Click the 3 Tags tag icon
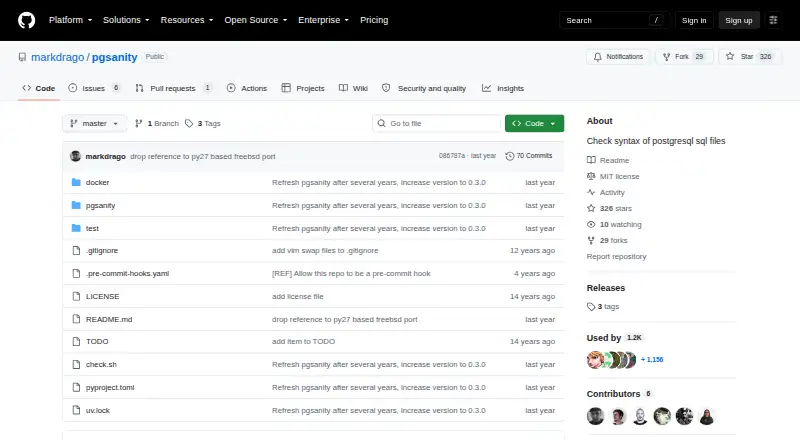 pos(189,124)
